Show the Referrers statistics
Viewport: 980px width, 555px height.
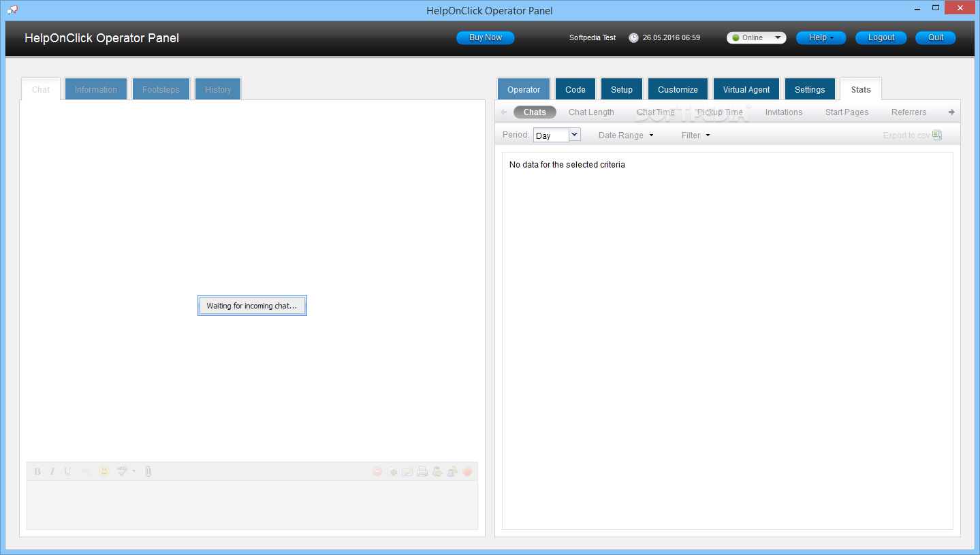pyautogui.click(x=908, y=112)
